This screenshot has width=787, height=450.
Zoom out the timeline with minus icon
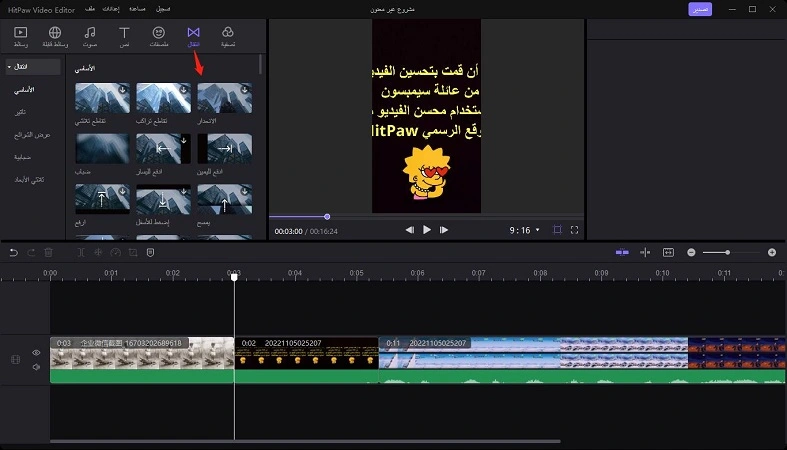point(691,252)
